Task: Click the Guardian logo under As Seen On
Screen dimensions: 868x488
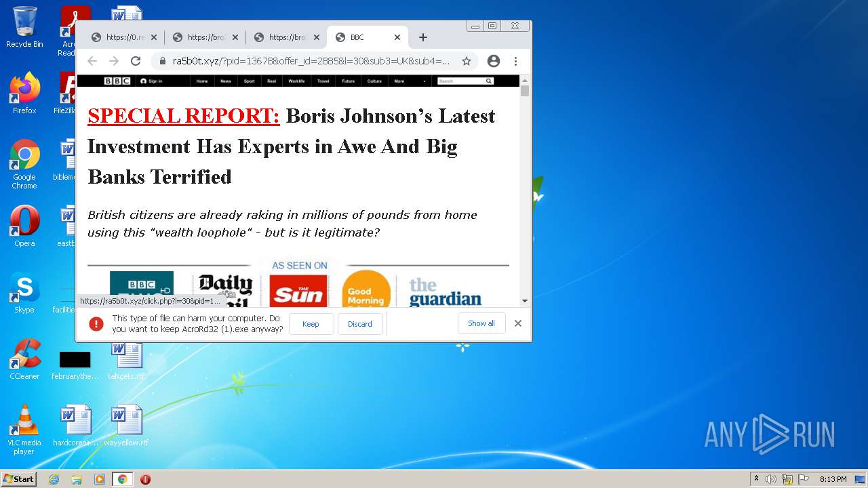Action: [x=446, y=293]
